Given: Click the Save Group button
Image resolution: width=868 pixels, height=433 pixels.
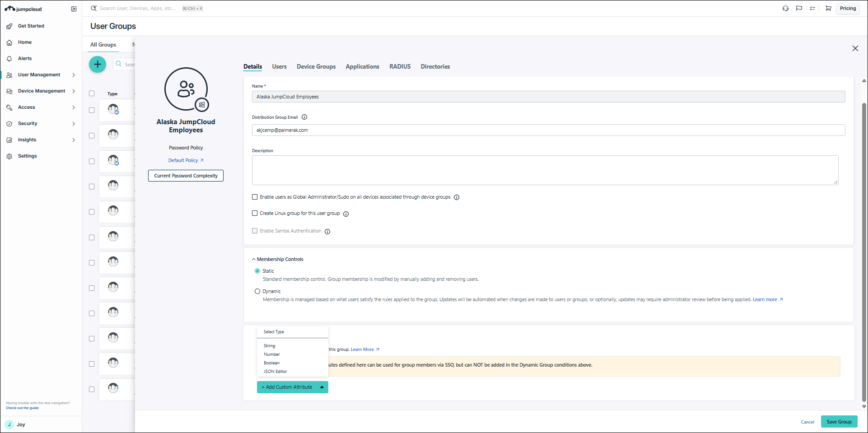Looking at the screenshot, I should click(x=839, y=422).
